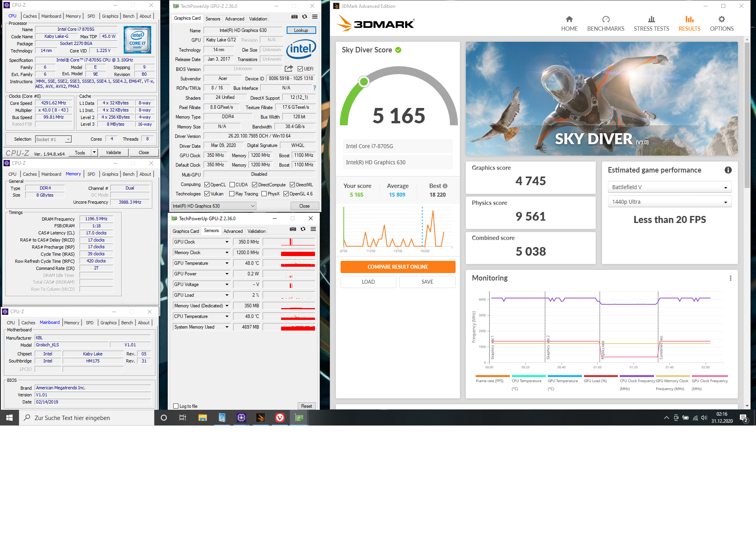The width and height of the screenshot is (756, 539).
Task: Switch to SPD tab in top CPU-Z window
Action: pyautogui.click(x=91, y=16)
